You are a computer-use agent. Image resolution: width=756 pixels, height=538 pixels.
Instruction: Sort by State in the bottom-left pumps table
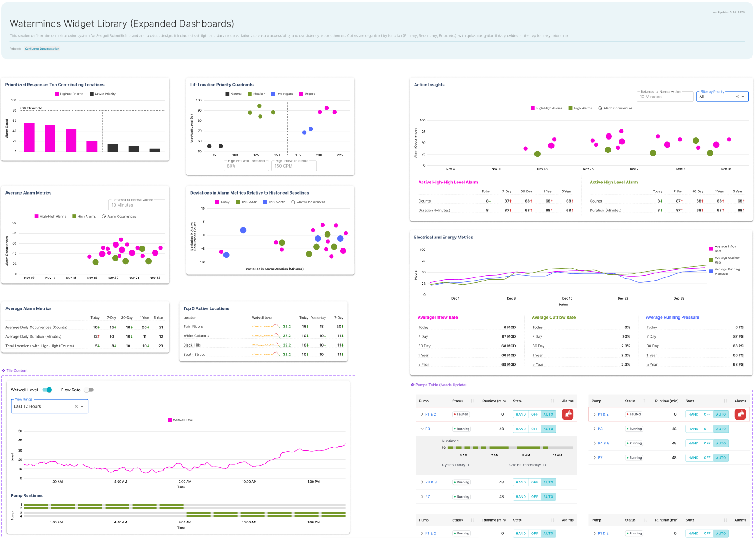click(552, 520)
